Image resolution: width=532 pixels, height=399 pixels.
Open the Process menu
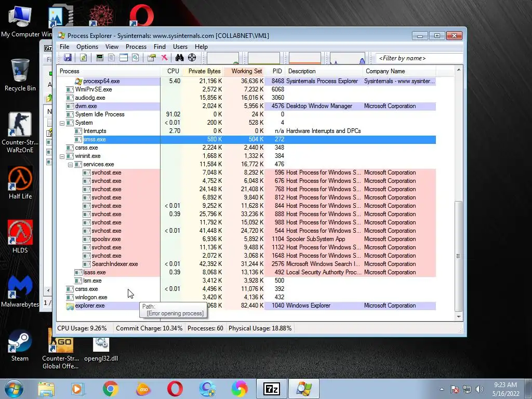pyautogui.click(x=136, y=47)
